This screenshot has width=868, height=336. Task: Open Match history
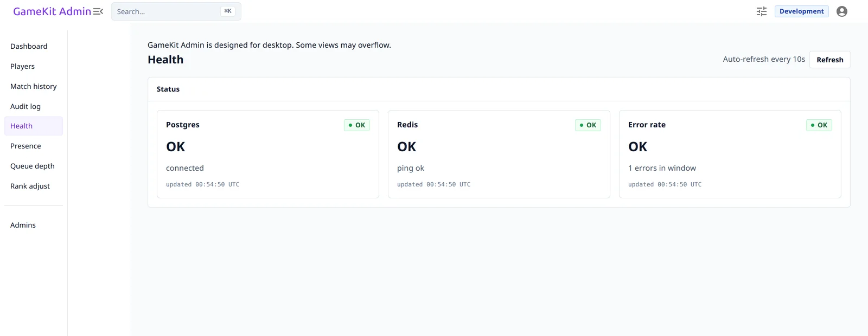(34, 87)
